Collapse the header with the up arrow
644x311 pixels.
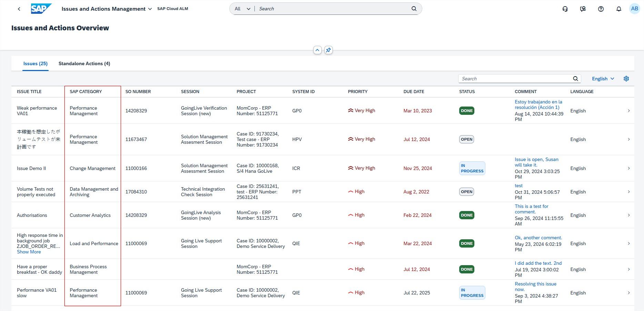click(318, 50)
